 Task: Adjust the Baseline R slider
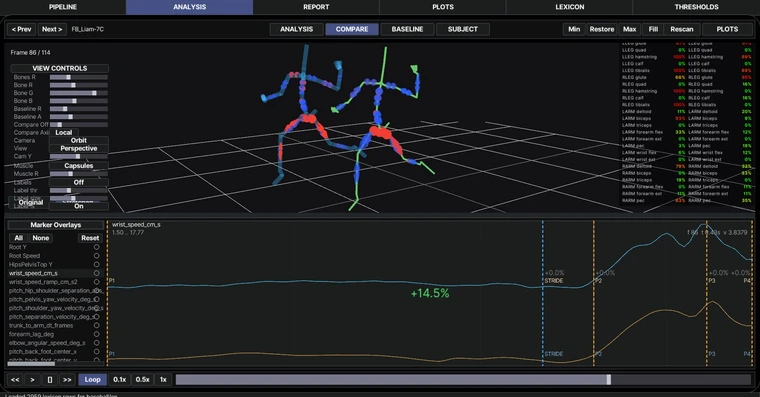coord(79,109)
